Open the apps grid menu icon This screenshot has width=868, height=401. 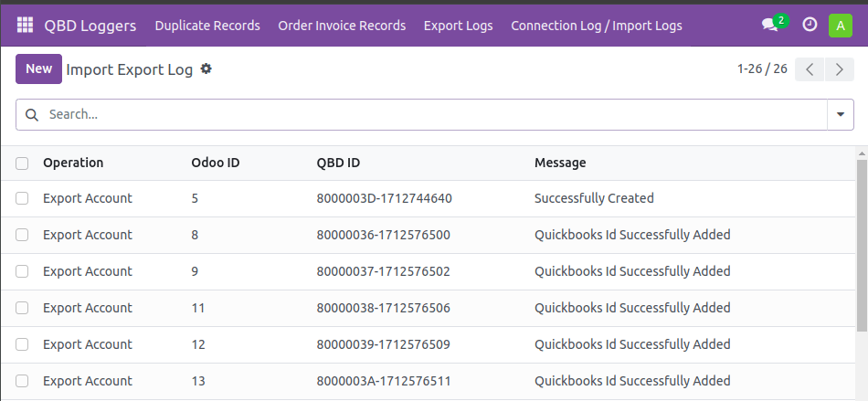[25, 26]
